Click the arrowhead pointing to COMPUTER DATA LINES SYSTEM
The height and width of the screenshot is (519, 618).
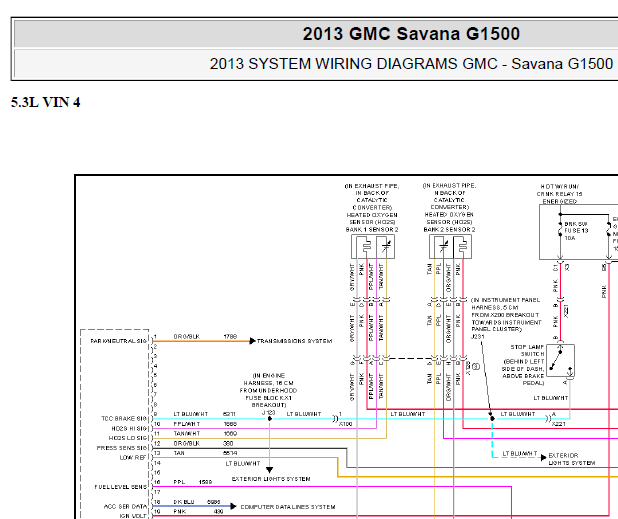coord(233,506)
